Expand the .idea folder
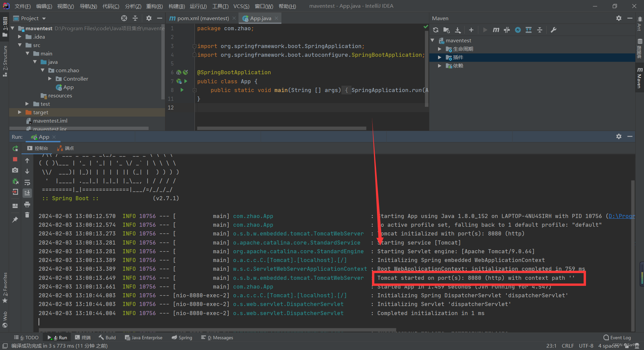This screenshot has height=350, width=644. point(20,37)
